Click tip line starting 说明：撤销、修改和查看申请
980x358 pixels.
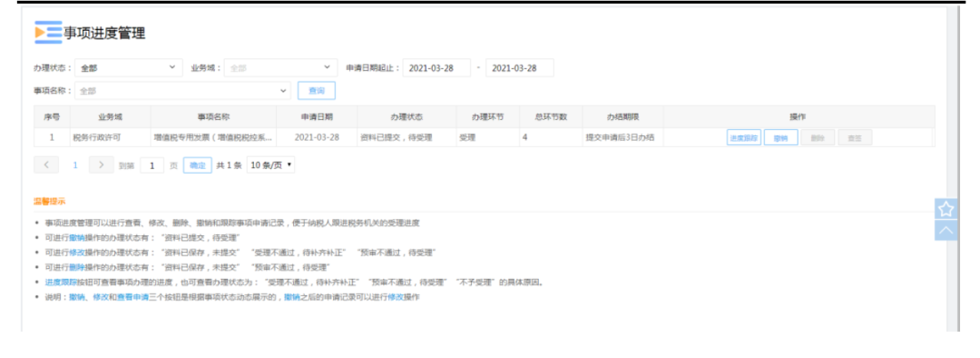[x=232, y=297]
